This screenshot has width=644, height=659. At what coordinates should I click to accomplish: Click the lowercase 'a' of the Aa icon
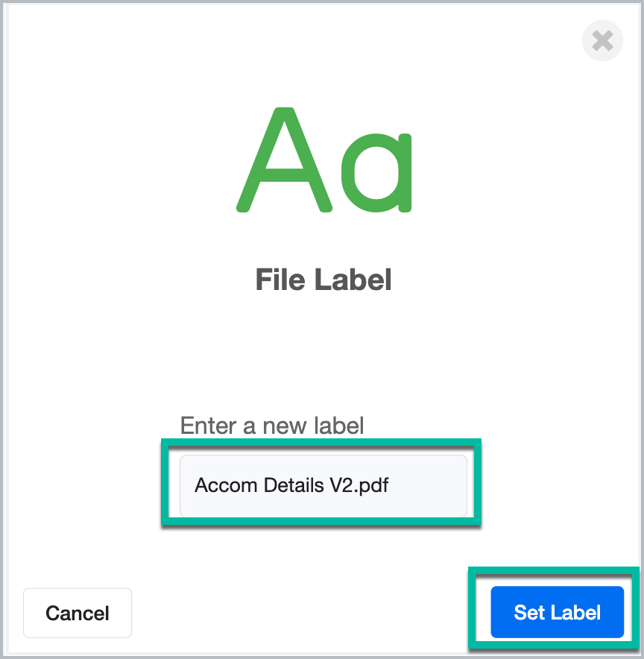point(376,173)
